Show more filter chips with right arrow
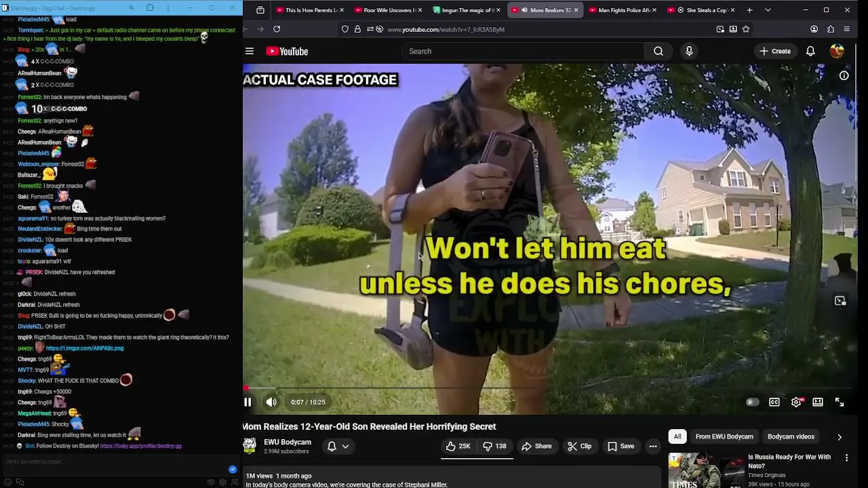The width and height of the screenshot is (868, 488). click(x=840, y=437)
